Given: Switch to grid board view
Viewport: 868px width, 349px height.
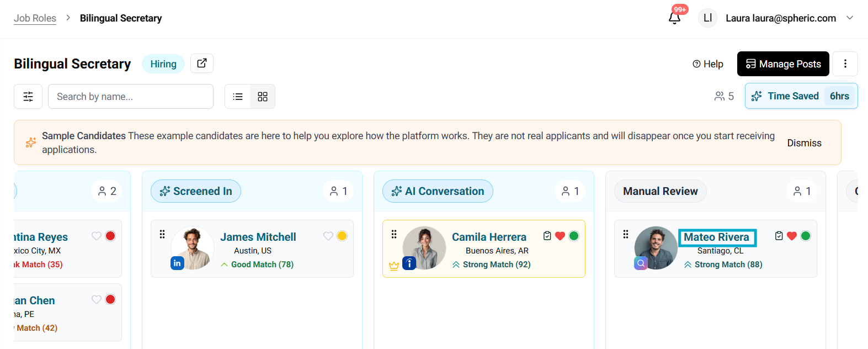Looking at the screenshot, I should tap(263, 97).
